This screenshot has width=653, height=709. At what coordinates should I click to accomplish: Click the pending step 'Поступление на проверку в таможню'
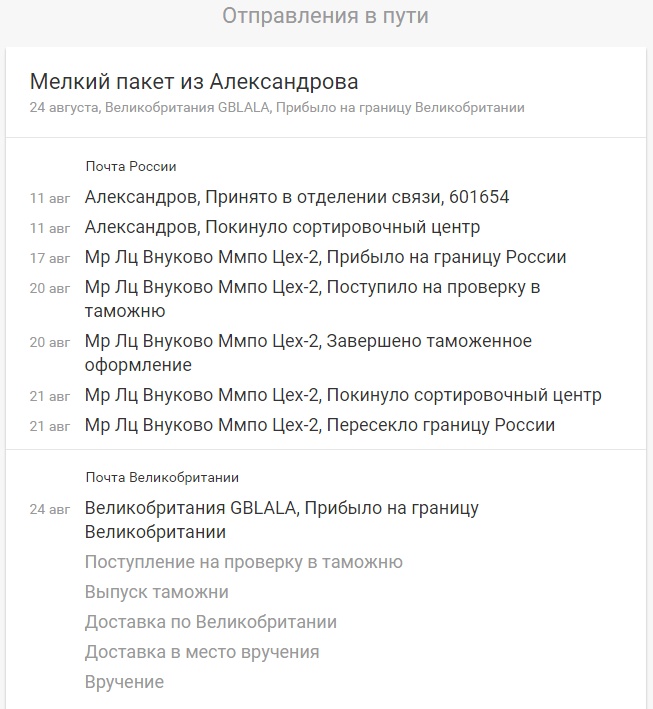point(244,562)
